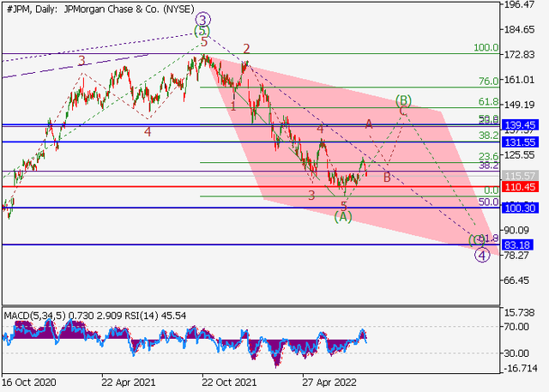Viewport: 549px width, 392px height.
Task: Select the green (B) wave label
Action: 404,100
